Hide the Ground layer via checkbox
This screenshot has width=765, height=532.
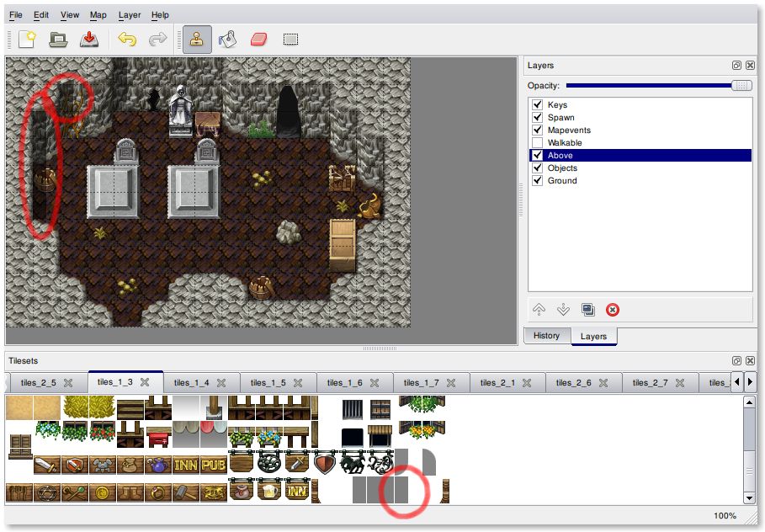tap(537, 181)
